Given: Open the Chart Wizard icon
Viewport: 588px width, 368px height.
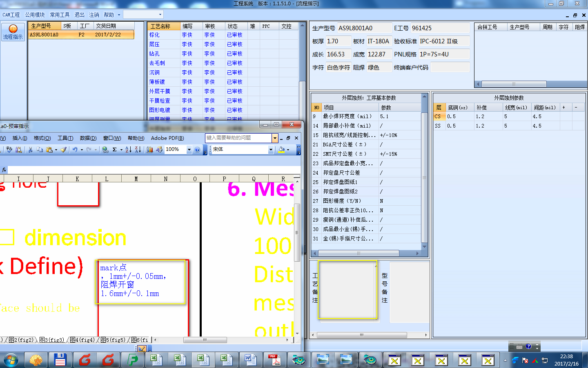Looking at the screenshot, I should pos(150,150).
